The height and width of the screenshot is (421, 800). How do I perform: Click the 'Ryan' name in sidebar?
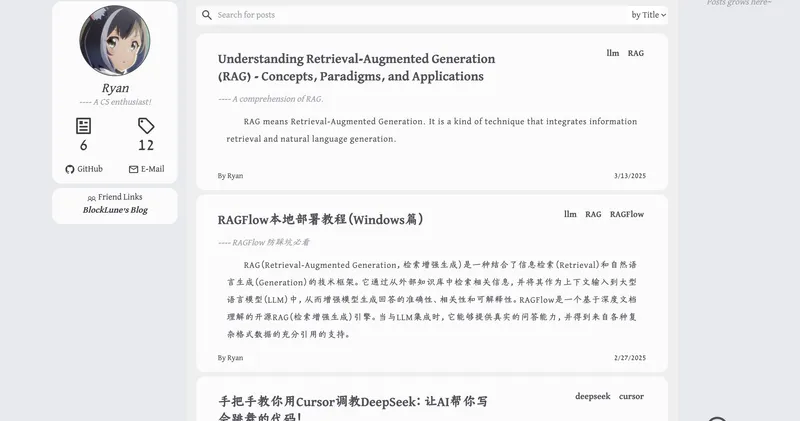coord(115,88)
